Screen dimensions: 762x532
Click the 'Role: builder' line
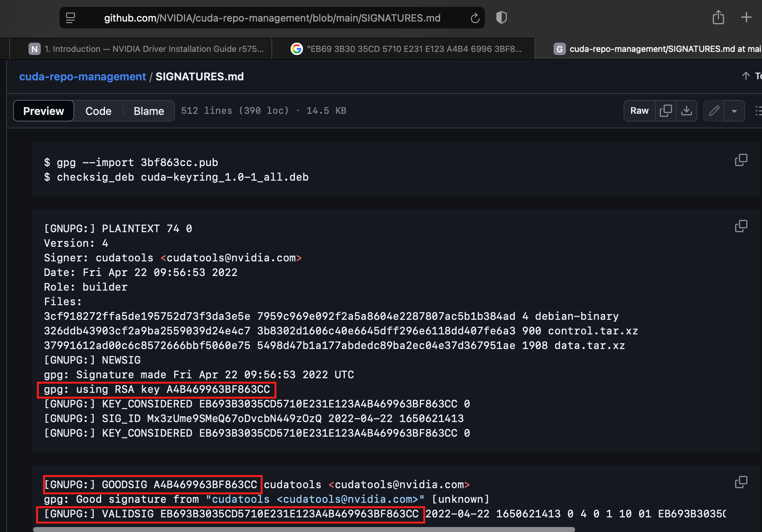tap(86, 287)
